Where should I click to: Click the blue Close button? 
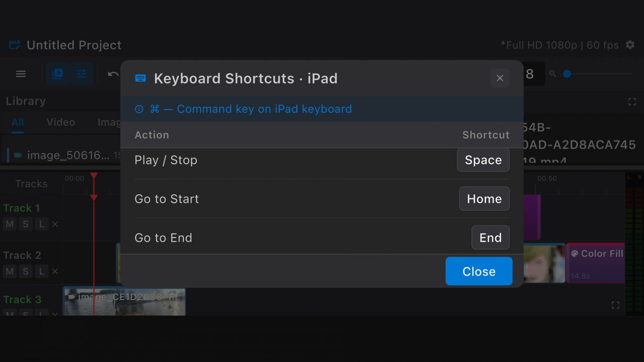tap(479, 271)
